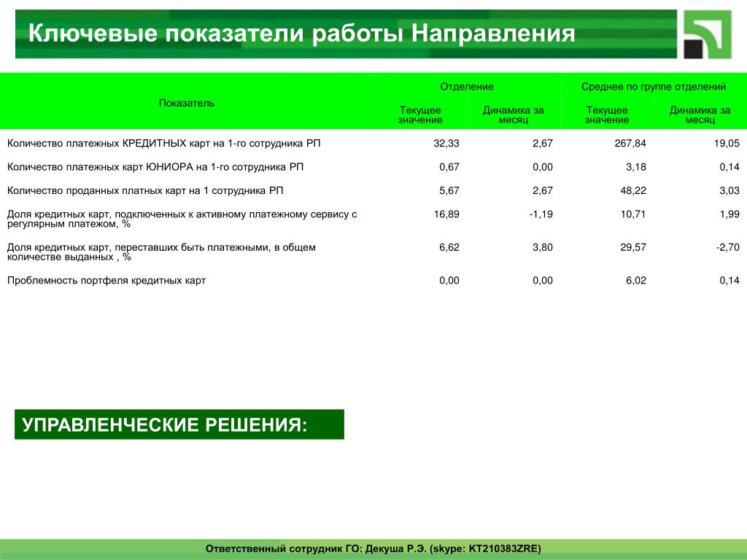Click the value 6,02
Screen dimensions: 747x560
click(636, 281)
